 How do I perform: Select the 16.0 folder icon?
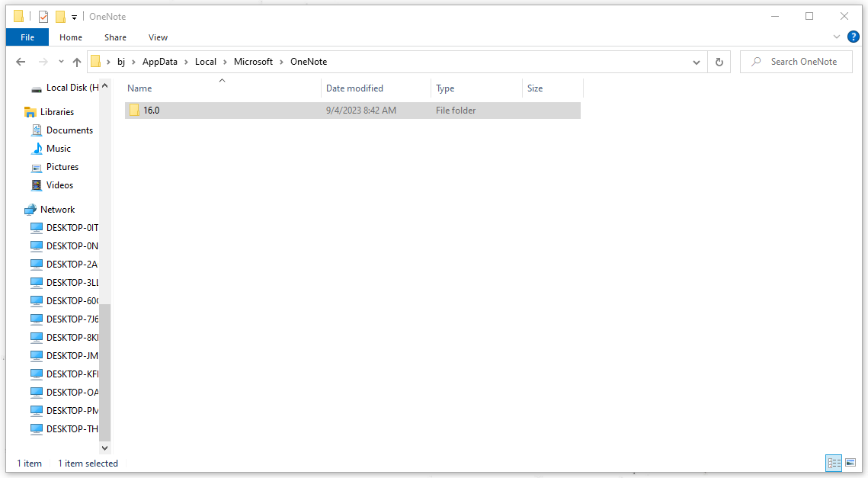coord(135,111)
